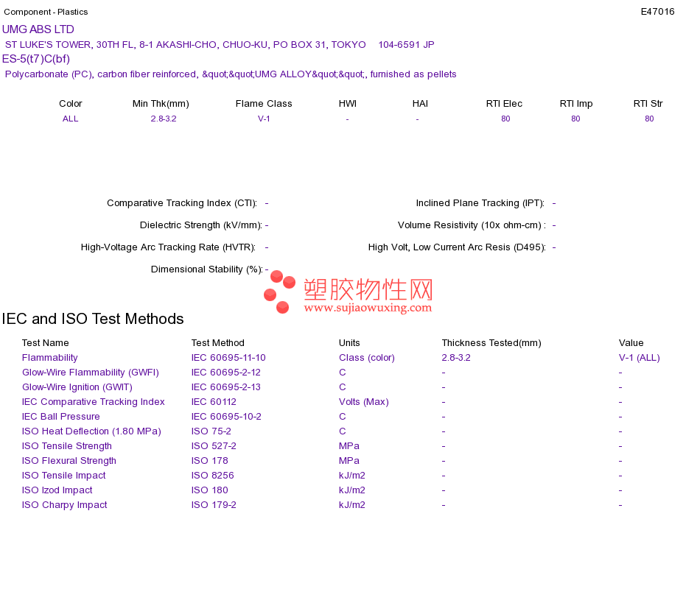
Task: Click the V-1 flame class value
Action: click(264, 119)
